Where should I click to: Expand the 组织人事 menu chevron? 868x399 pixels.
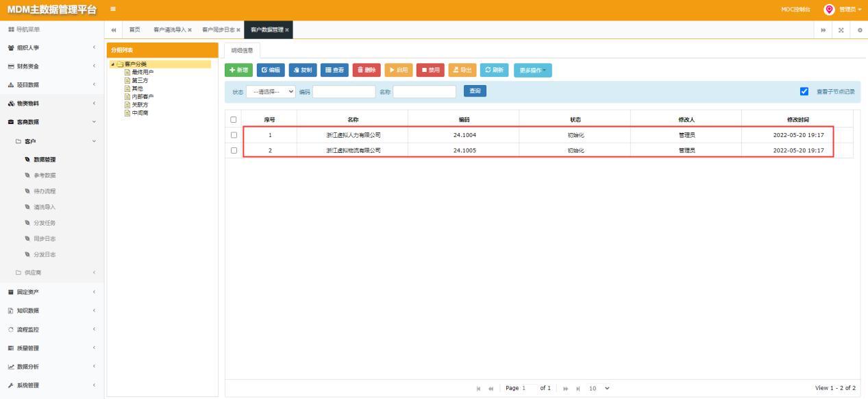tap(94, 47)
